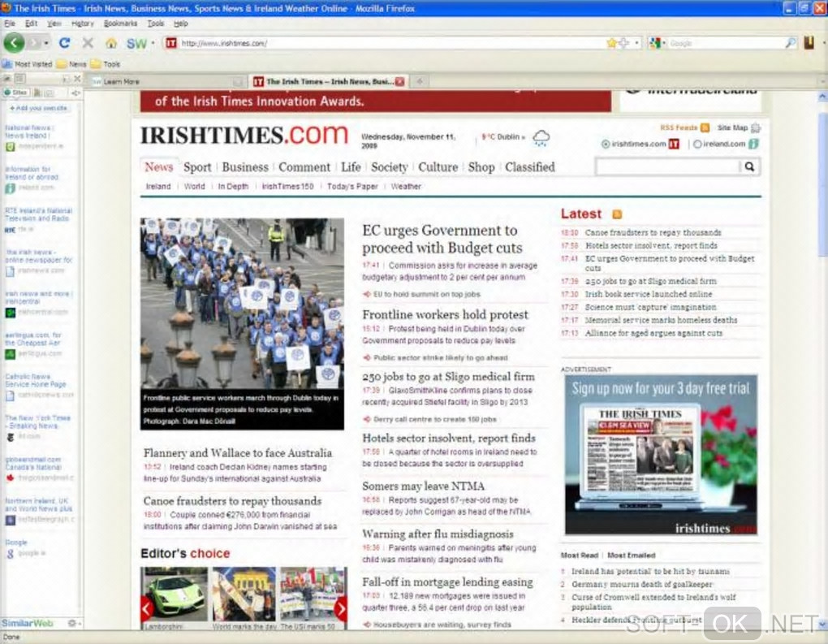Reload the page with the refresh icon
This screenshot has width=828, height=644.
(x=64, y=43)
